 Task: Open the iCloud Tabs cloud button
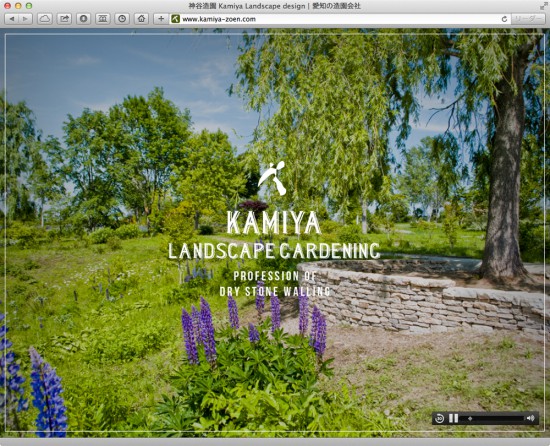coord(45,19)
